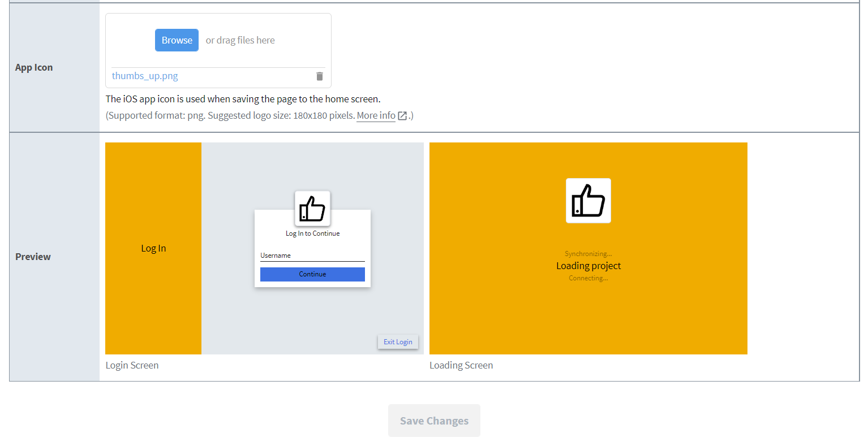Open the thumbs_up.png file link
Viewport: 868px width, 446px height.
pos(144,75)
